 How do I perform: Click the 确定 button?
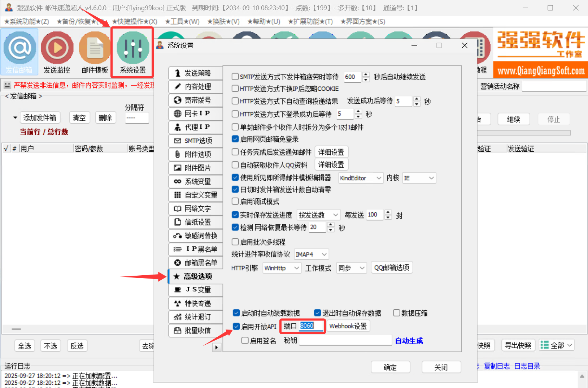tap(390, 367)
